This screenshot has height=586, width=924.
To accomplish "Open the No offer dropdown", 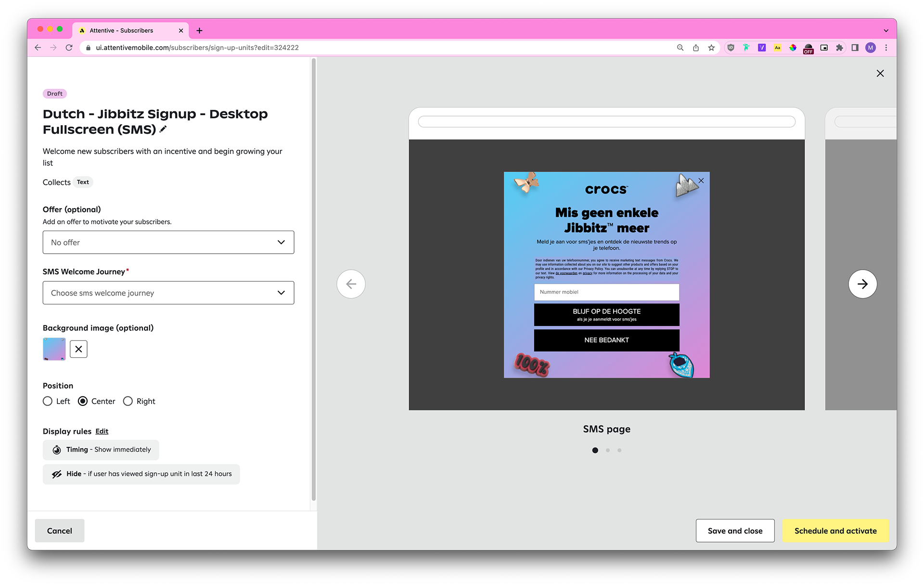I will (168, 242).
